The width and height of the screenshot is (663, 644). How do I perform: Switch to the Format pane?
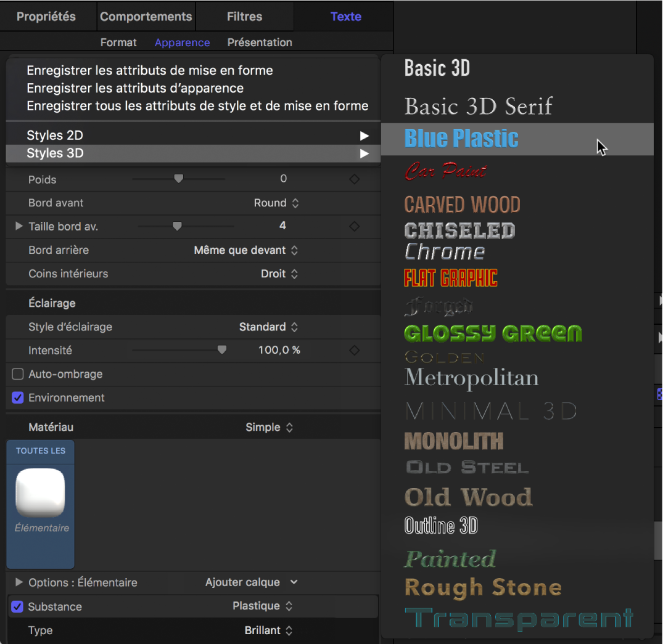click(118, 42)
